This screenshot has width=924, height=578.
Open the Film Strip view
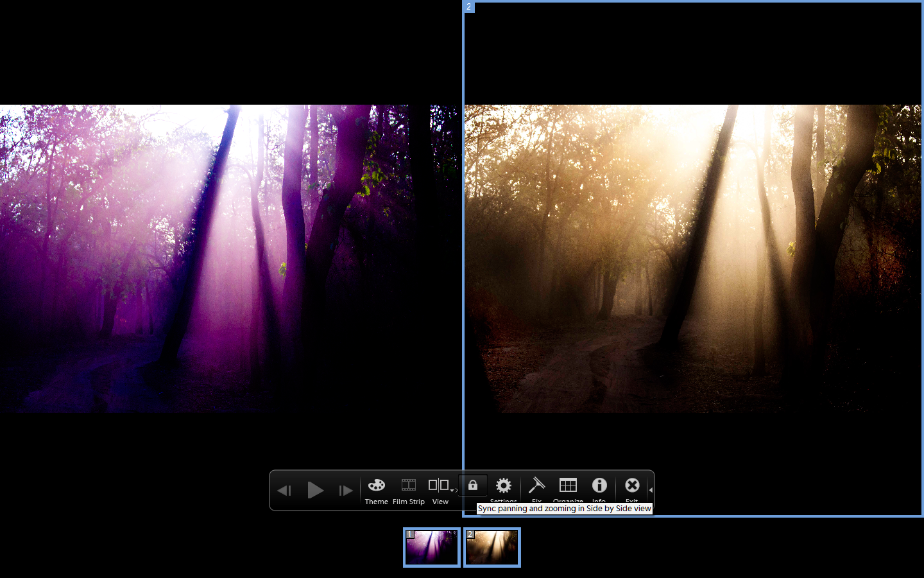(408, 486)
